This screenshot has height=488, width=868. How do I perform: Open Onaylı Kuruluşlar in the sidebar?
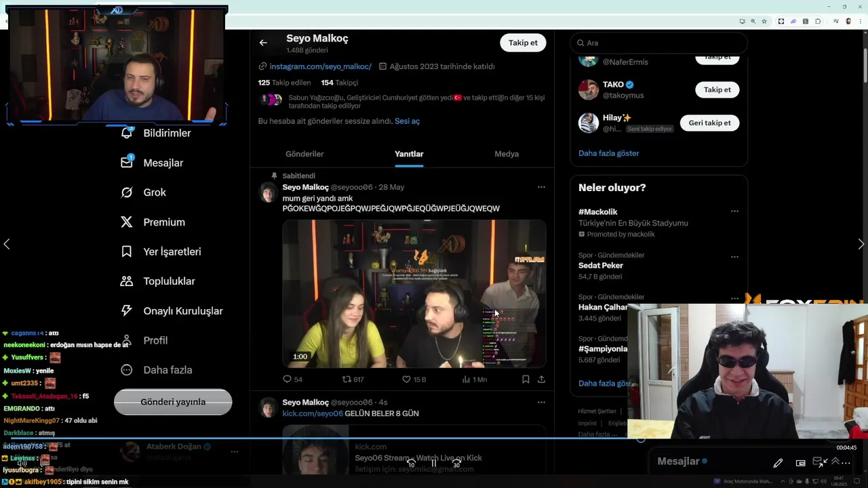(x=172, y=311)
